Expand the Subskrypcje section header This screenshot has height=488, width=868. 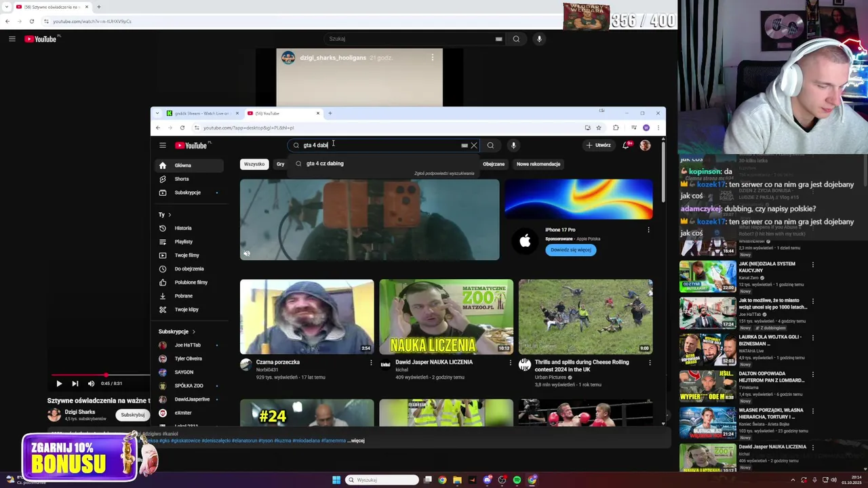point(177,331)
